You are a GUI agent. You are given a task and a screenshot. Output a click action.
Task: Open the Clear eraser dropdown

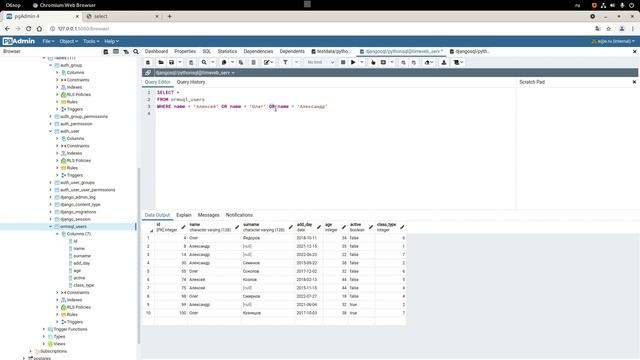point(429,62)
